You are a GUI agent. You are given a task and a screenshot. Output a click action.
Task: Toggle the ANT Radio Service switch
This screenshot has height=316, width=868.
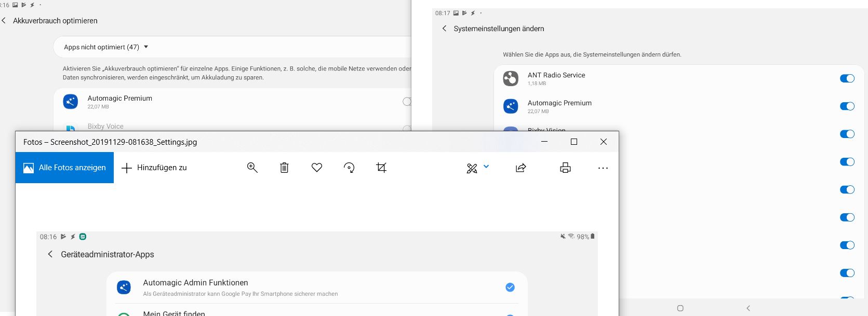(x=847, y=78)
